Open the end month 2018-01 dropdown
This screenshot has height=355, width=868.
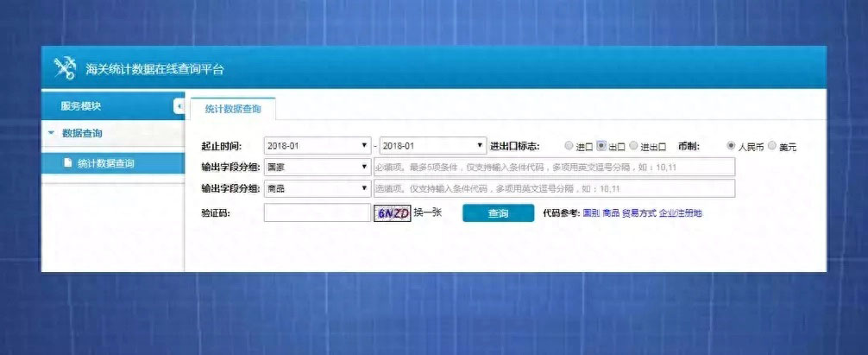coord(433,145)
